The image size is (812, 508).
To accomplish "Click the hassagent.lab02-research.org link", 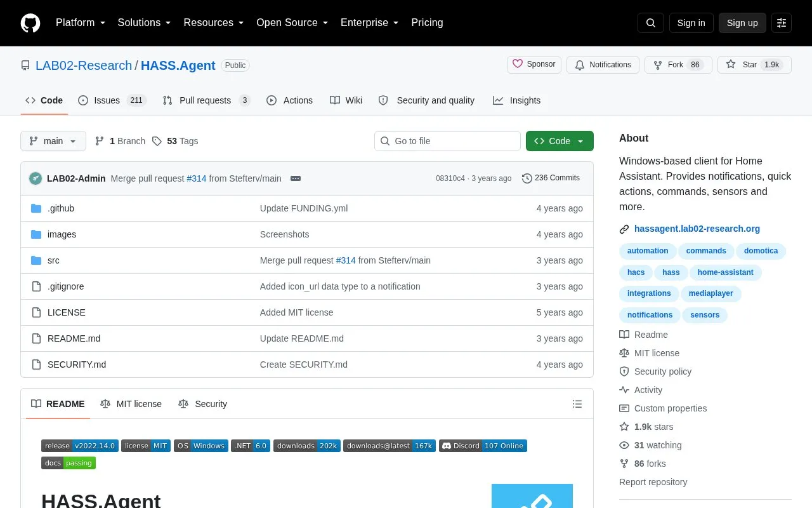I will (x=697, y=229).
